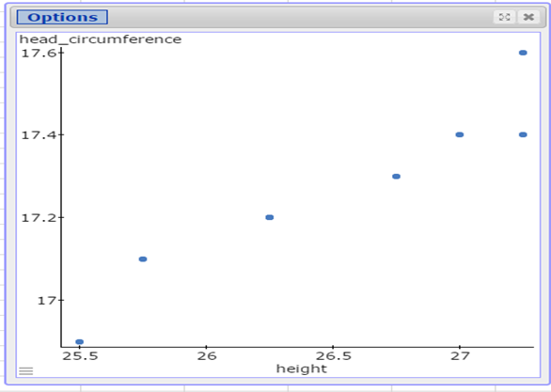Click the head_circumference axis title
This screenshot has width=551, height=392.
click(101, 39)
